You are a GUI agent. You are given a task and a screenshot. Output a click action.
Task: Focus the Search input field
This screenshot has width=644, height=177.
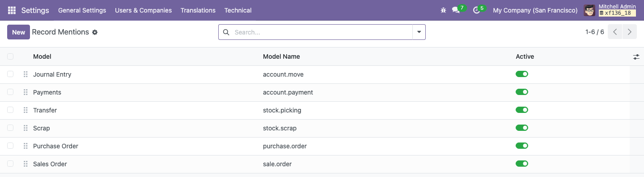(x=322, y=32)
